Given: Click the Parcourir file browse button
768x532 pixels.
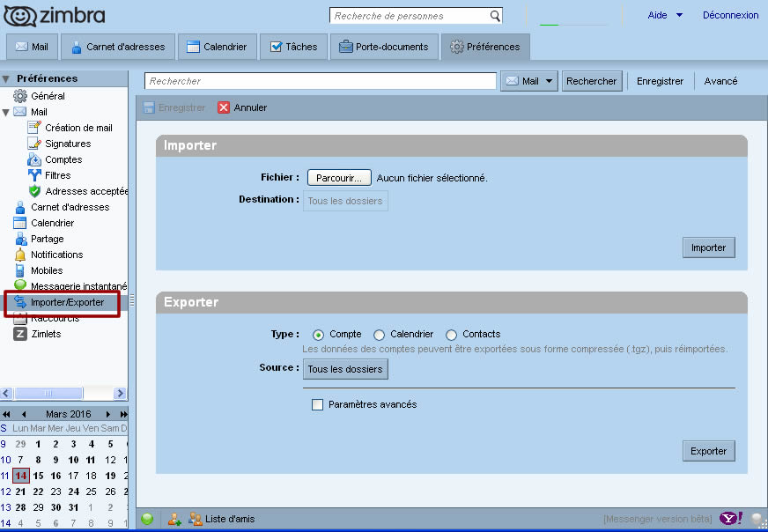Looking at the screenshot, I should pyautogui.click(x=339, y=178).
